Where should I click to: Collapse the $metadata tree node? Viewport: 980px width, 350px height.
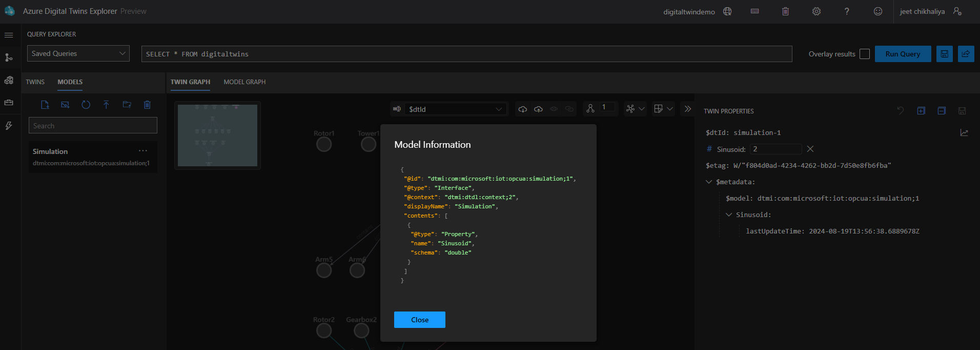click(709, 182)
